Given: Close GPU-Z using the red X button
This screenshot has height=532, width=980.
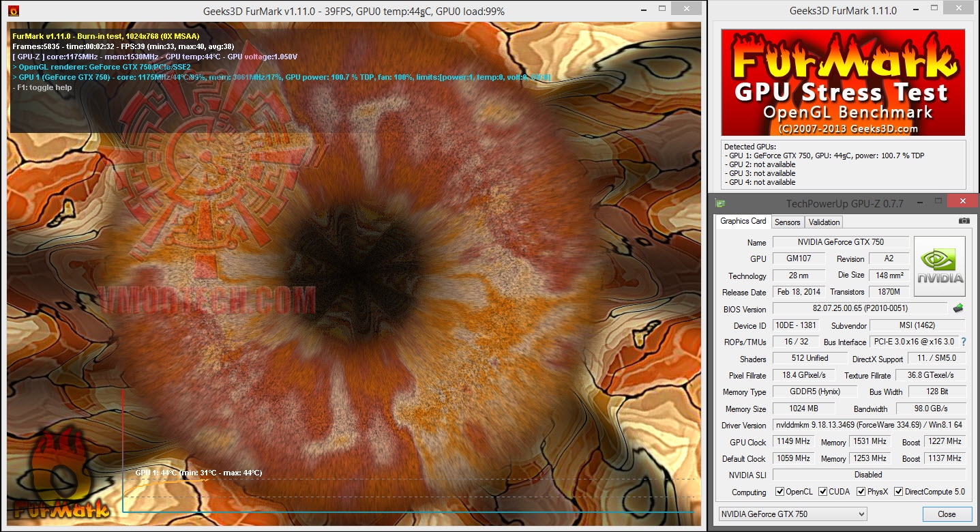Looking at the screenshot, I should [962, 201].
